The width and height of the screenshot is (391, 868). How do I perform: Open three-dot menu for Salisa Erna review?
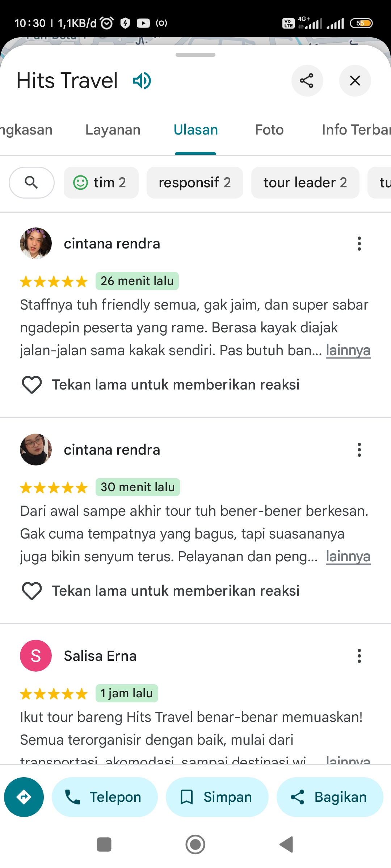pyautogui.click(x=359, y=656)
